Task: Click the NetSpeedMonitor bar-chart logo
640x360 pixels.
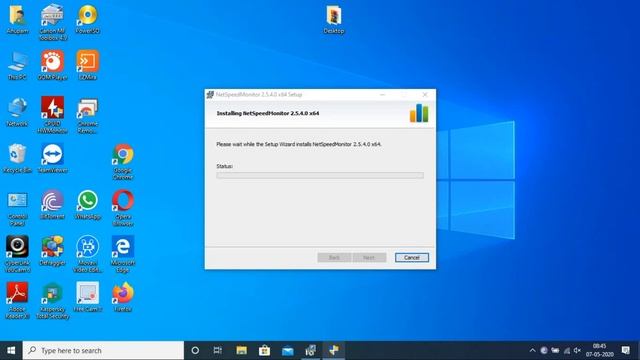Action: [419, 113]
